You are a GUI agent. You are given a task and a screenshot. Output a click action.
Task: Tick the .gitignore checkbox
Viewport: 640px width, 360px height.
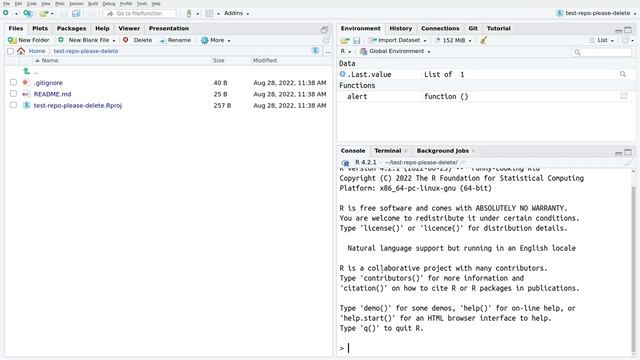tap(13, 82)
